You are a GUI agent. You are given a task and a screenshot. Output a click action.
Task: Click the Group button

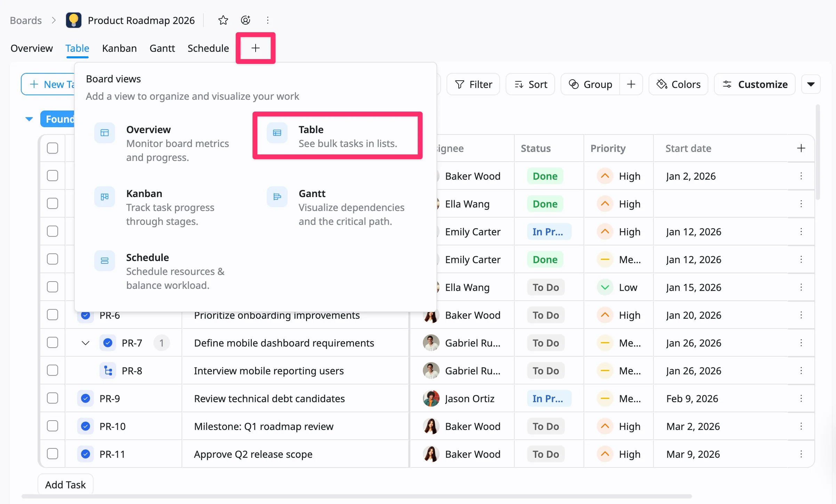tap(590, 84)
